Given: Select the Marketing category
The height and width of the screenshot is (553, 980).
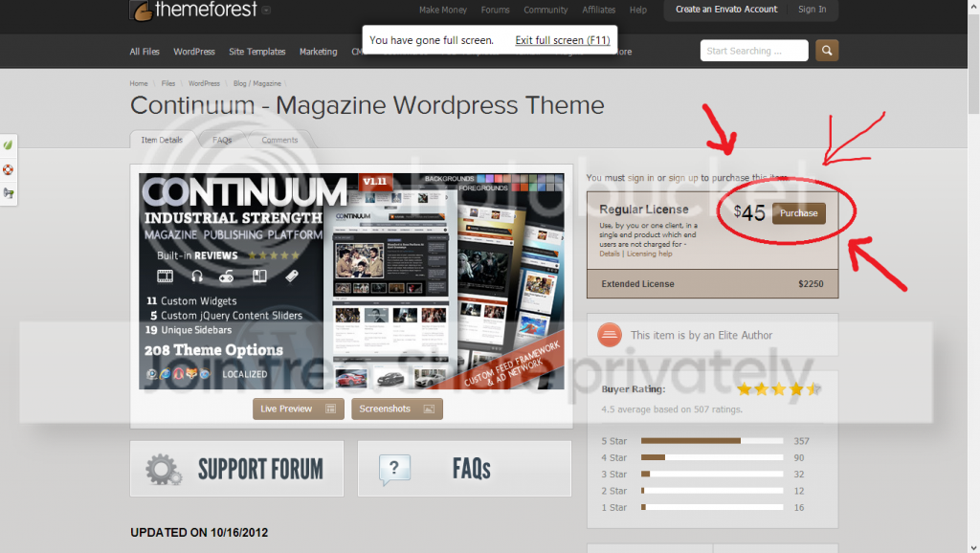Looking at the screenshot, I should click(318, 52).
